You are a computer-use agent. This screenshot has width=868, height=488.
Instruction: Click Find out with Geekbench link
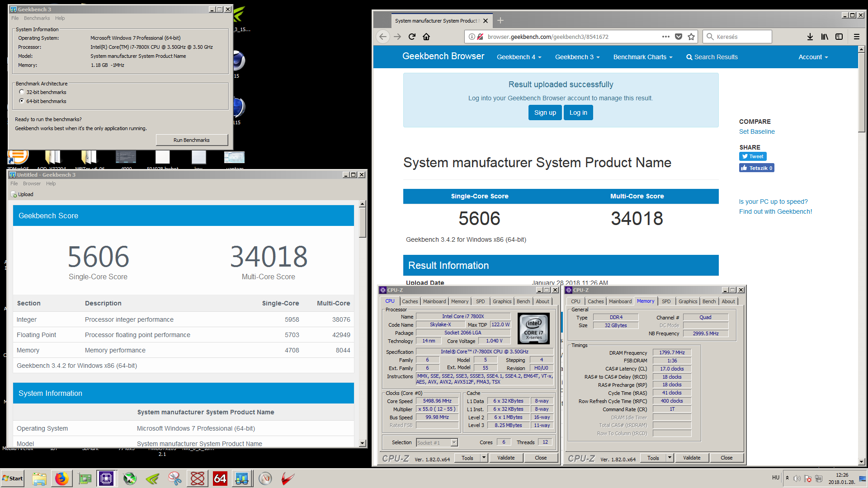775,211
